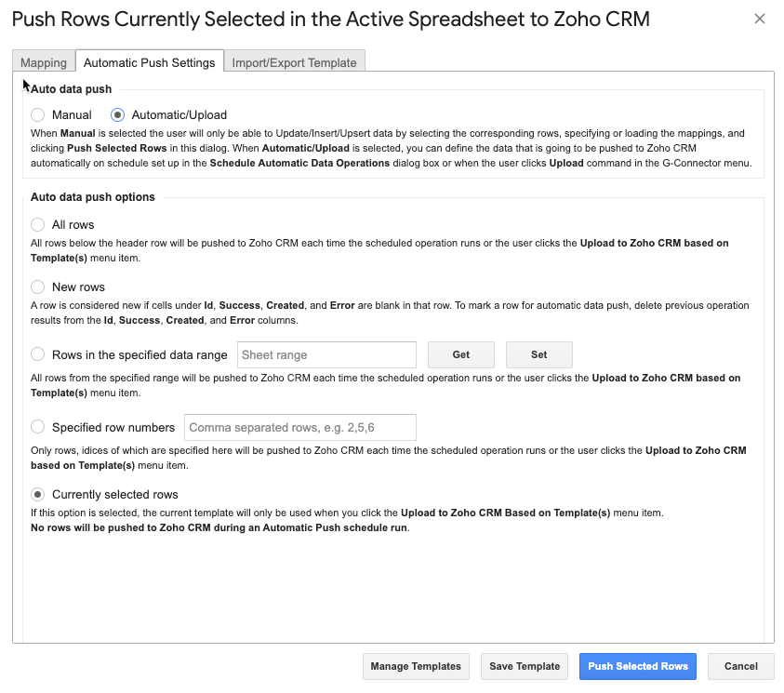The height and width of the screenshot is (693, 784).
Task: Click the Get button
Action: tap(461, 354)
